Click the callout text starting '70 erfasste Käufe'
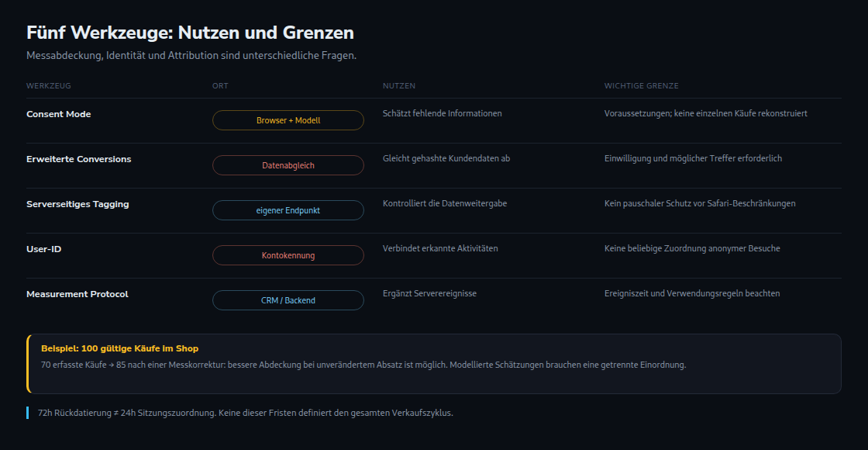Image resolution: width=868 pixels, height=450 pixels. coord(363,365)
